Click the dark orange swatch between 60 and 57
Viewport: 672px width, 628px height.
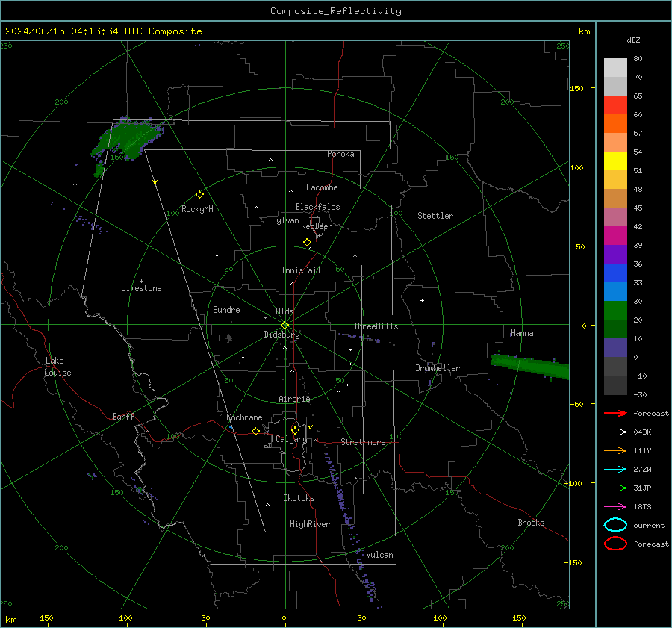(x=615, y=124)
